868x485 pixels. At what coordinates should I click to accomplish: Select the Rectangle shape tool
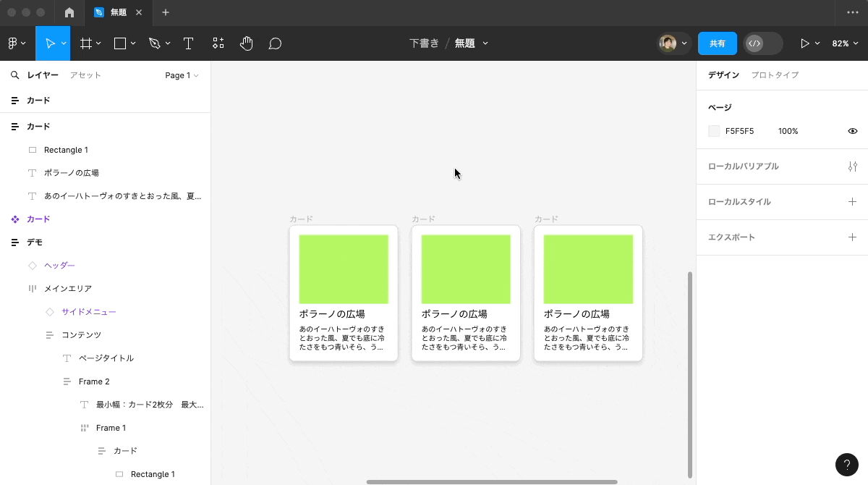pos(119,43)
